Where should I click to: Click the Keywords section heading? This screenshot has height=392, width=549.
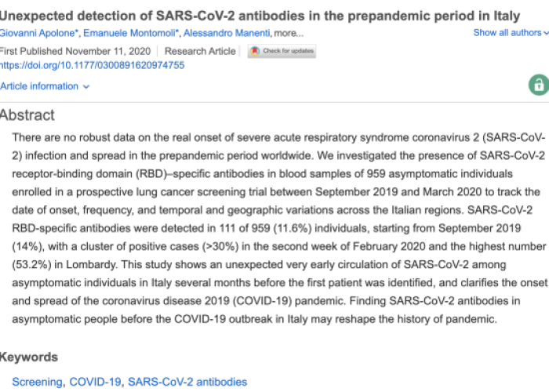point(29,358)
